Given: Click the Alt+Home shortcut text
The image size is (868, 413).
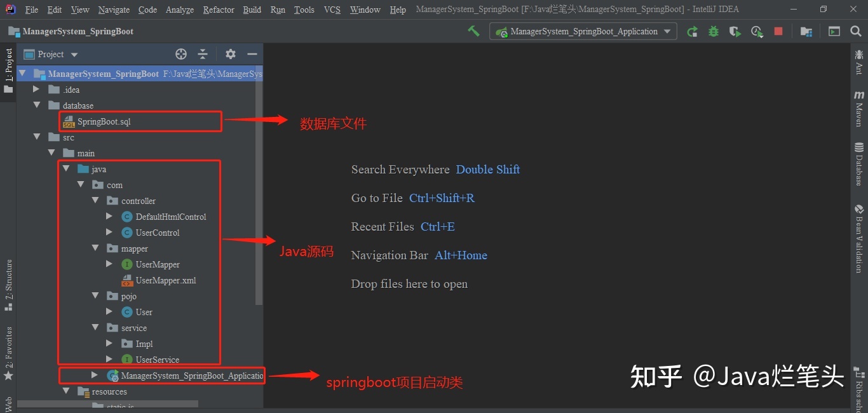Looking at the screenshot, I should [461, 255].
